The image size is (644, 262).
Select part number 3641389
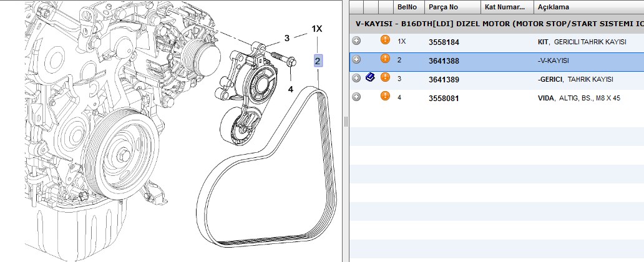click(x=444, y=80)
